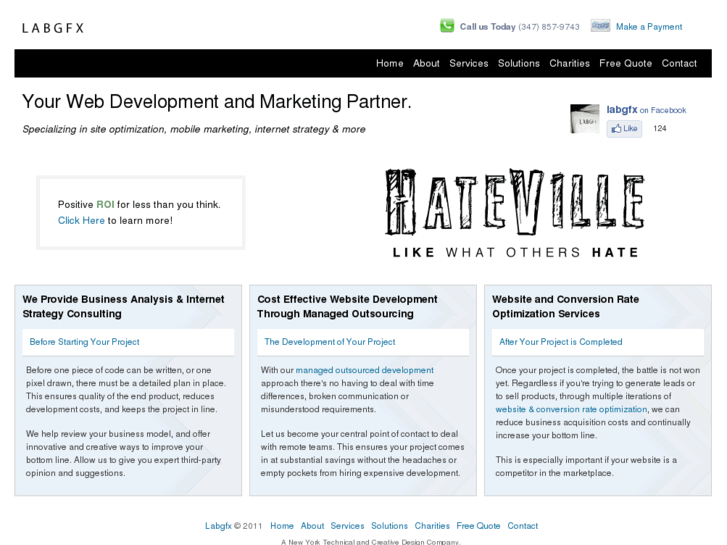727x545 pixels.
Task: Open Free Quote in the footer
Action: (x=478, y=526)
